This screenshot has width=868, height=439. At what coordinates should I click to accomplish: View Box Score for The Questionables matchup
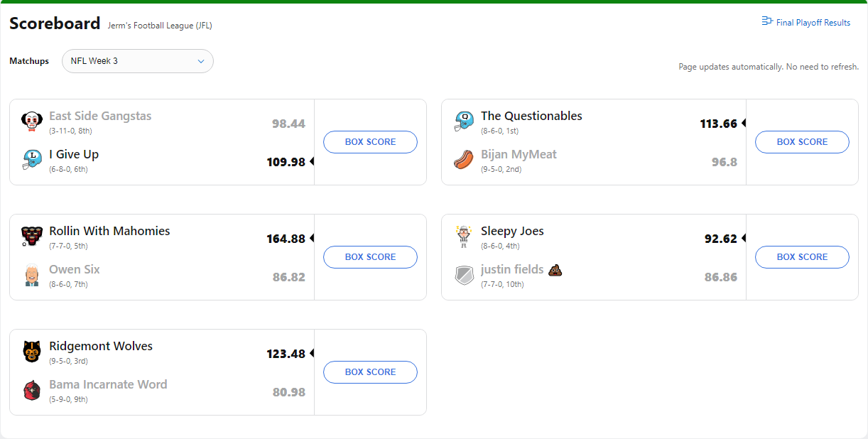(802, 142)
